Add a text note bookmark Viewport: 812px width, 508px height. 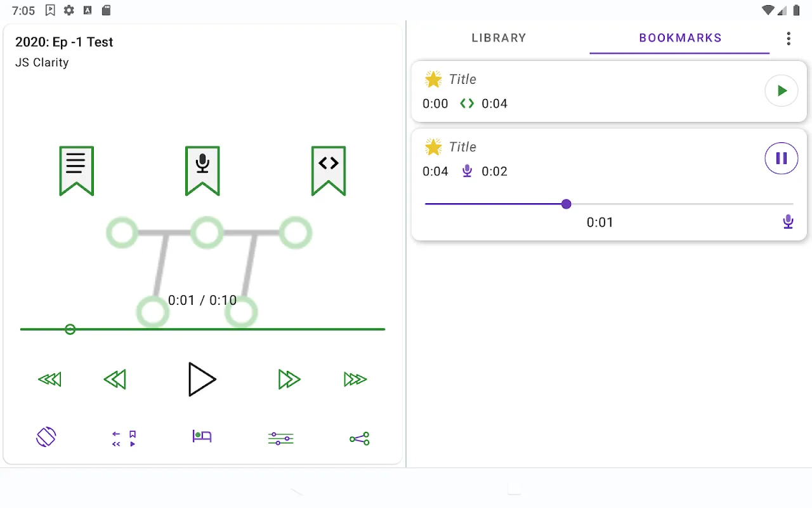click(76, 171)
